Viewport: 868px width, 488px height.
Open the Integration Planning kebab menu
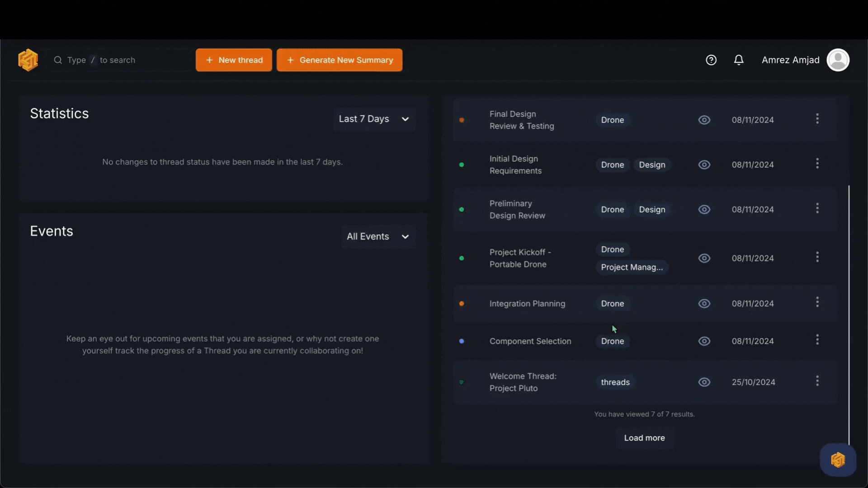817,302
